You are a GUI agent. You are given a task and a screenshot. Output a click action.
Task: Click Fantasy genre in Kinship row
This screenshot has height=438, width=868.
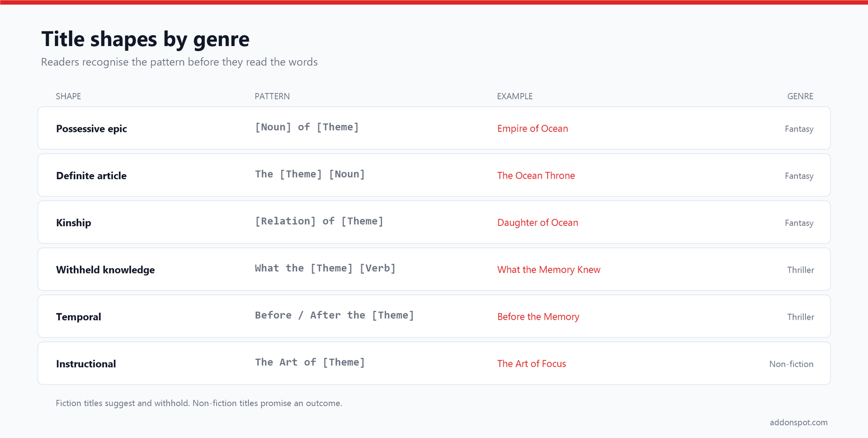799,223
